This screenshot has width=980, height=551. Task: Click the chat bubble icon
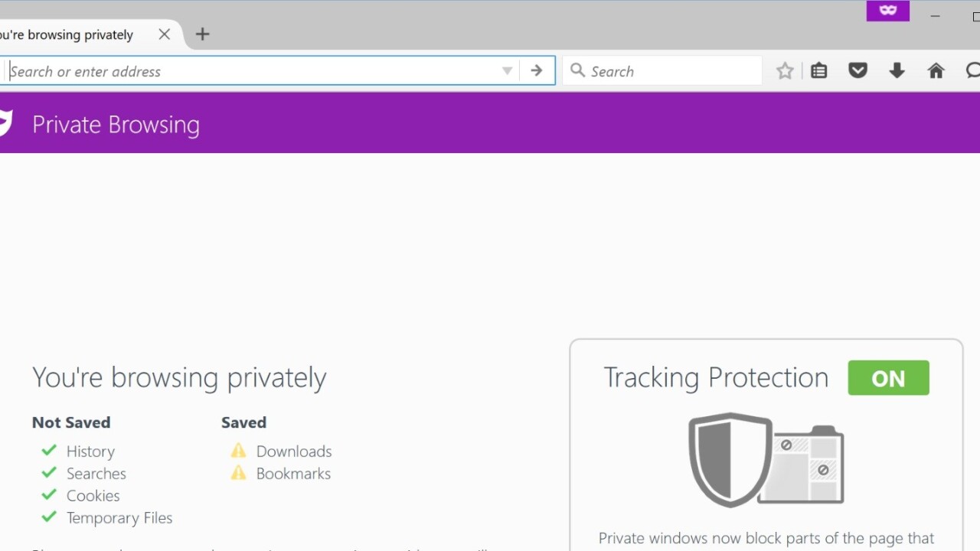pyautogui.click(x=972, y=71)
